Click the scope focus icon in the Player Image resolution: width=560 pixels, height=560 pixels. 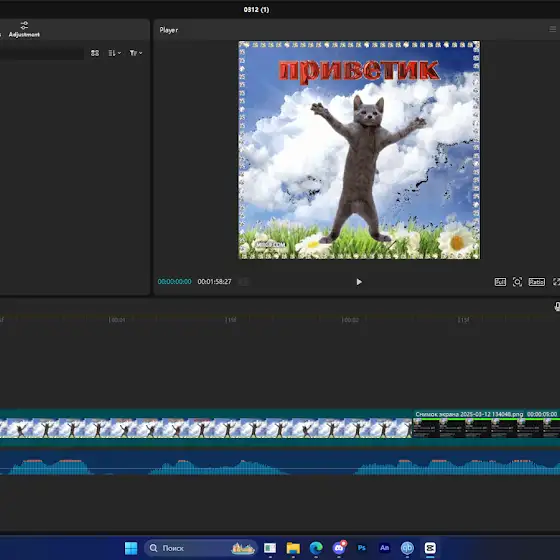pos(517,282)
